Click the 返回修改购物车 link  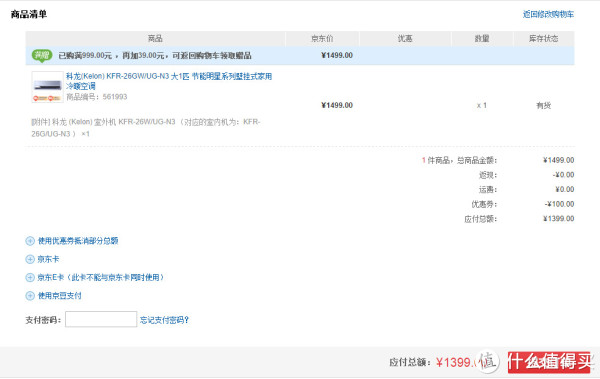coord(548,15)
